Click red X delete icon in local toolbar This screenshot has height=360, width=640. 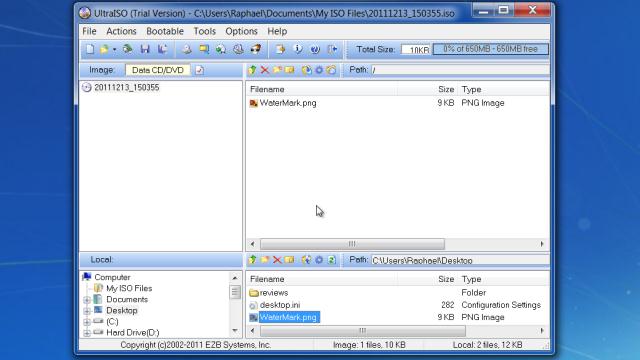coord(277,260)
